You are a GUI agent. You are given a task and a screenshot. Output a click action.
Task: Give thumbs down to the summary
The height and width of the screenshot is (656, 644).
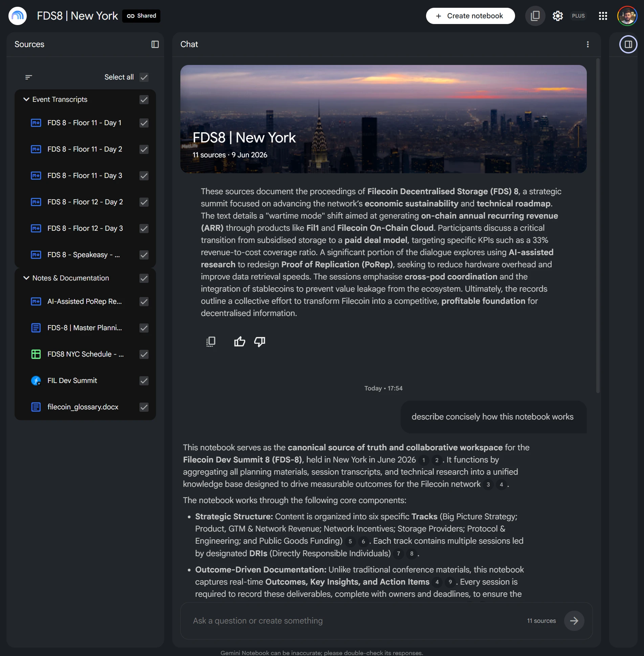point(260,342)
